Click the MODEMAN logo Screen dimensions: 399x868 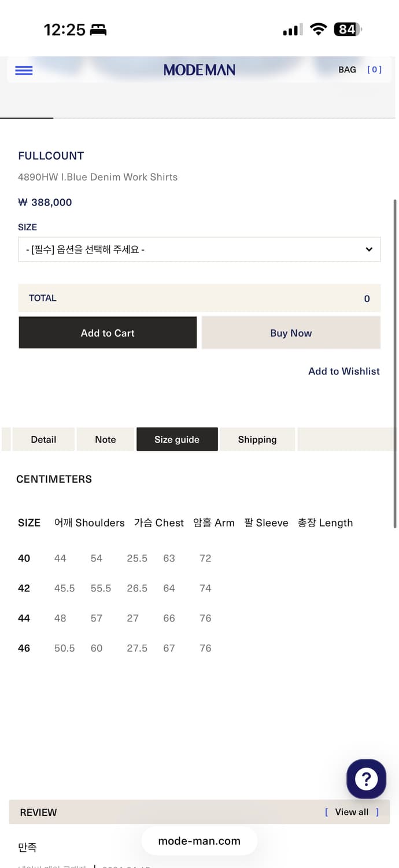pyautogui.click(x=199, y=69)
